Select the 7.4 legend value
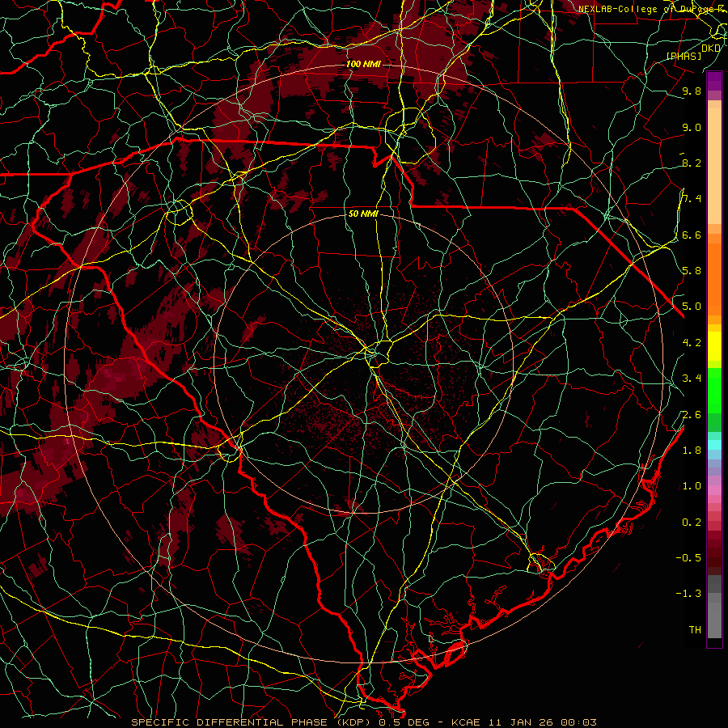728x728 pixels. tap(692, 199)
